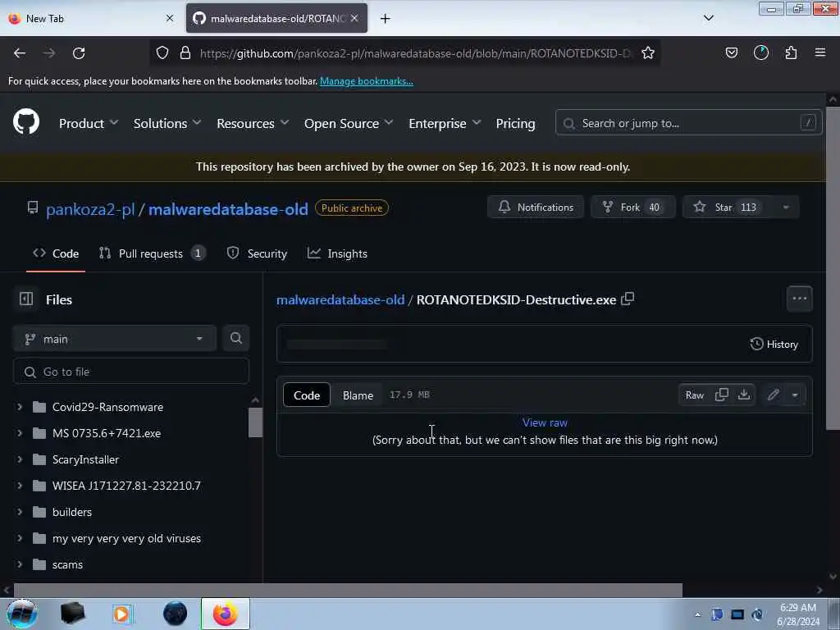The height and width of the screenshot is (630, 840).
Task: Open the file History button
Action: point(774,344)
